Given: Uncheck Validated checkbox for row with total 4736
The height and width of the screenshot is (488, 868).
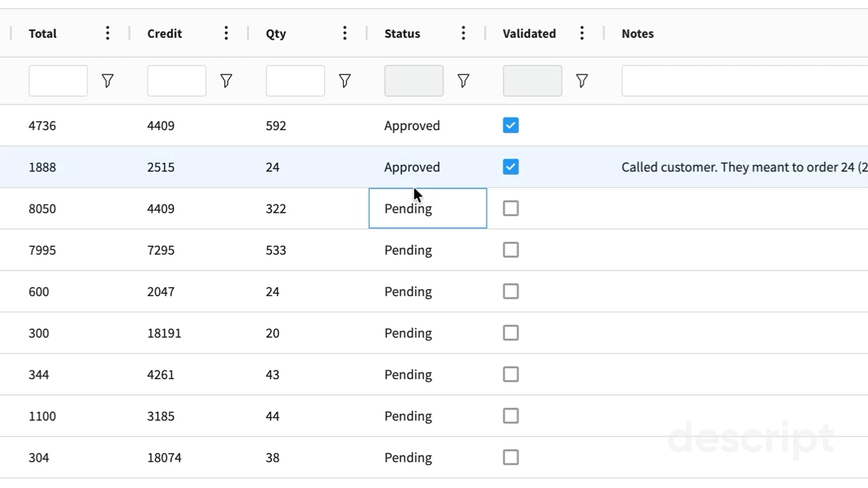Looking at the screenshot, I should coord(511,125).
